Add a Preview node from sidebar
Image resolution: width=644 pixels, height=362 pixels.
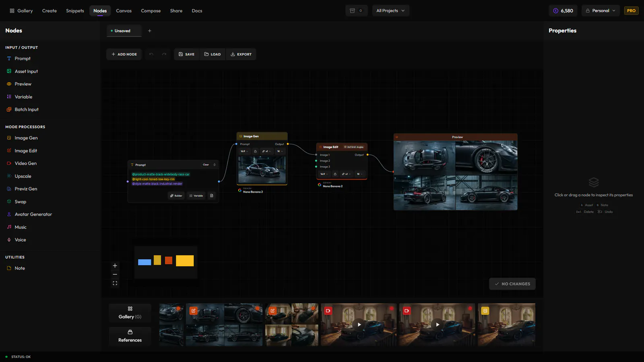tap(19, 84)
